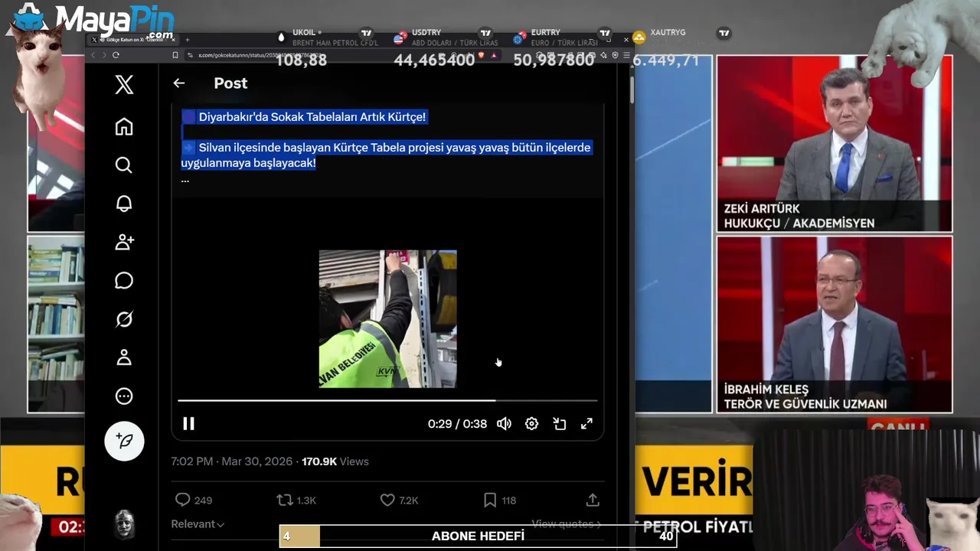Open Chat messages icon in the X sidebar

point(124,281)
